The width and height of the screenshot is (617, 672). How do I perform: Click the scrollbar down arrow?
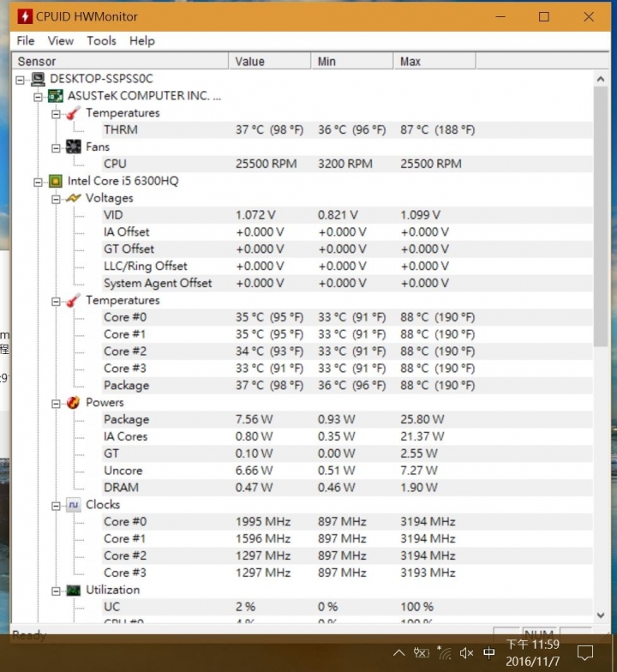point(601,615)
